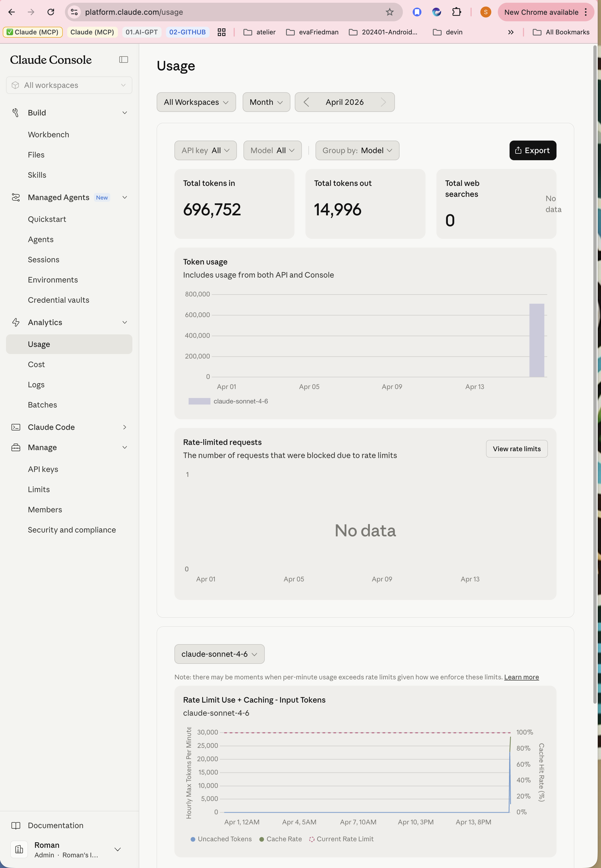
Task: Click the Uncached Tokens legend dot
Action: coord(193,839)
